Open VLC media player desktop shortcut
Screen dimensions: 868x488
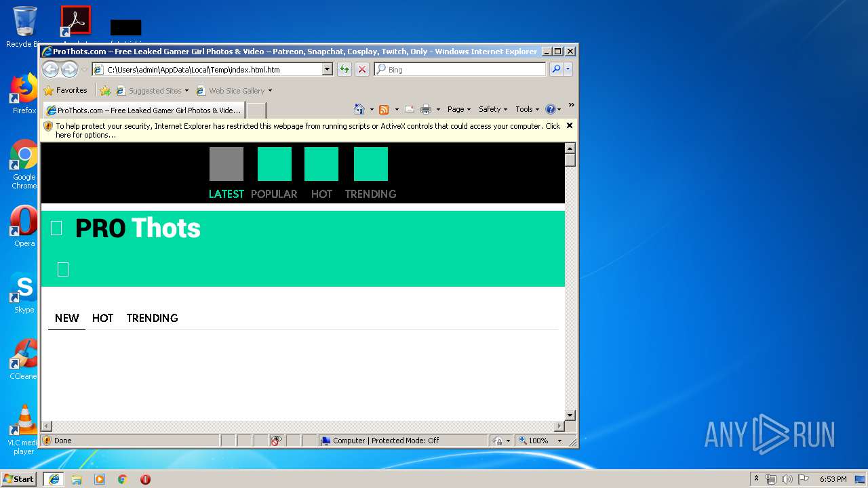coord(24,430)
